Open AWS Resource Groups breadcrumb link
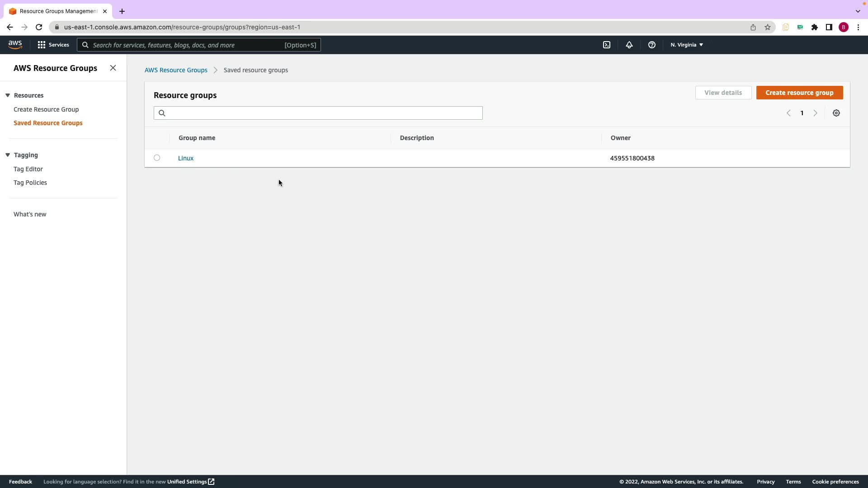 tap(176, 70)
